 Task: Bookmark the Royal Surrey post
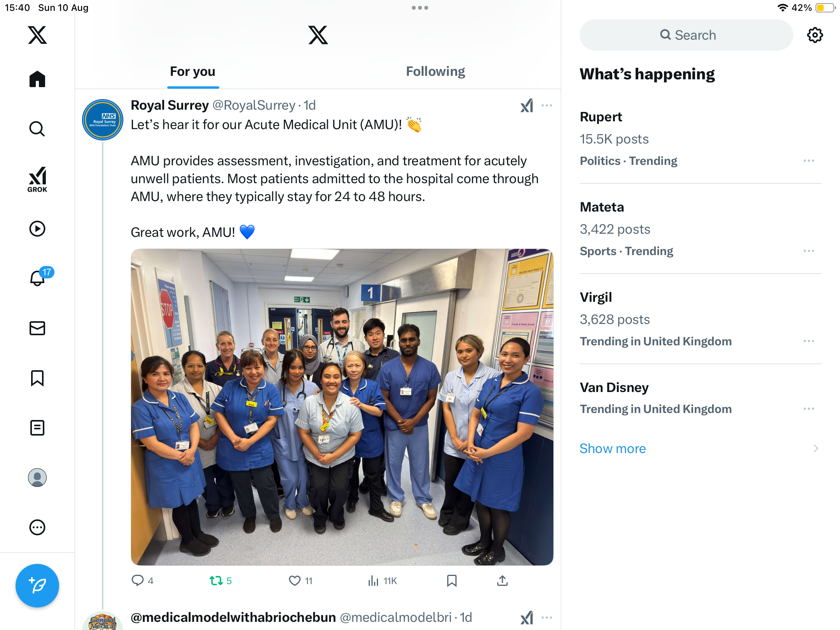(x=451, y=581)
